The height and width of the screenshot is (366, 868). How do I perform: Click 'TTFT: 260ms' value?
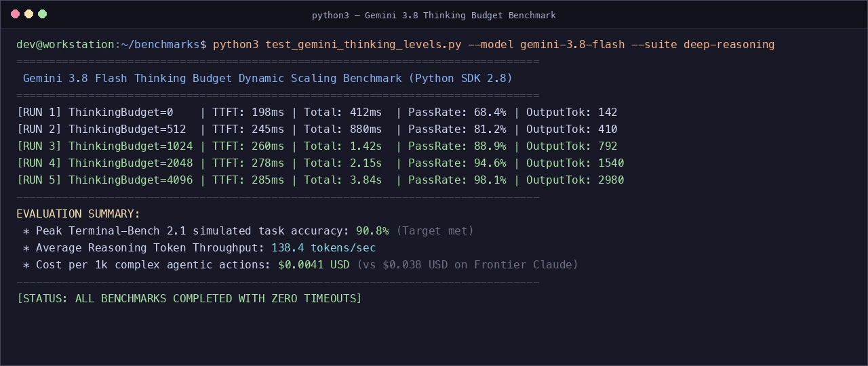[248, 146]
